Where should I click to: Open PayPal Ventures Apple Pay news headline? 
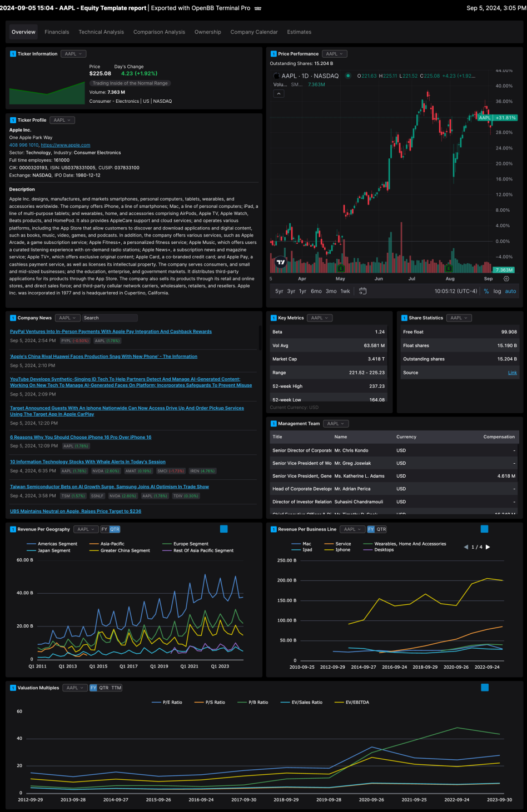coord(111,332)
